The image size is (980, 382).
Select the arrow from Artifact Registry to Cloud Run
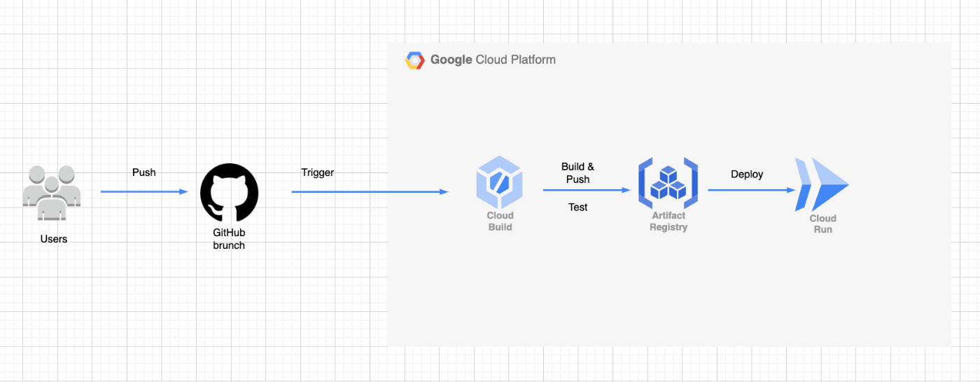point(752,190)
